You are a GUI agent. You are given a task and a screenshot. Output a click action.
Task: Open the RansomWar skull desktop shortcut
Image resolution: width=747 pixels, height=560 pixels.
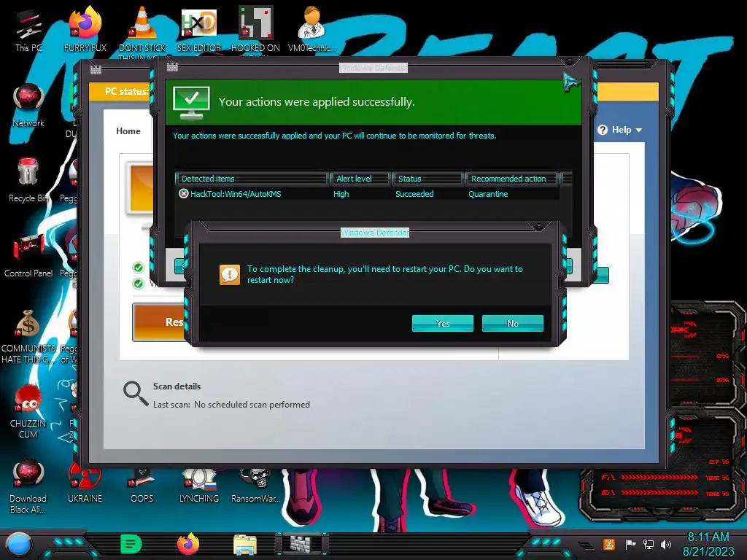point(256,484)
